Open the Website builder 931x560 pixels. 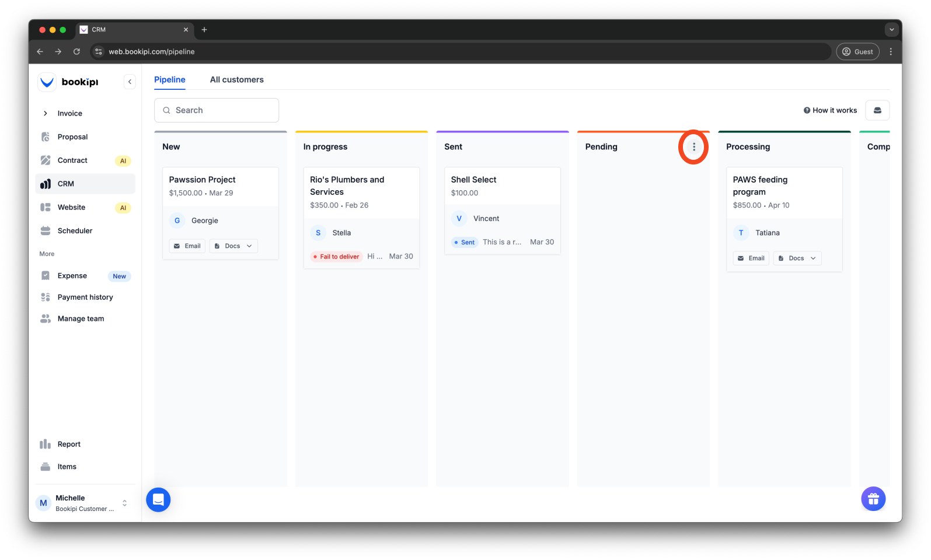pyautogui.click(x=85, y=207)
